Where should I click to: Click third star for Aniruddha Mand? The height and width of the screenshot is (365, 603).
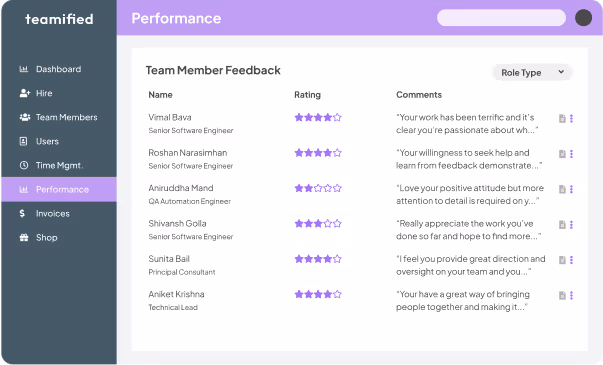tap(318, 188)
